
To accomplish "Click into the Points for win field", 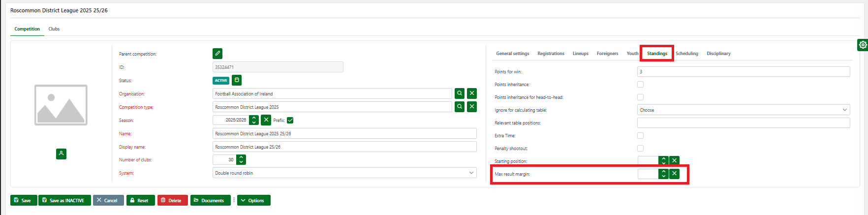I will (743, 72).
